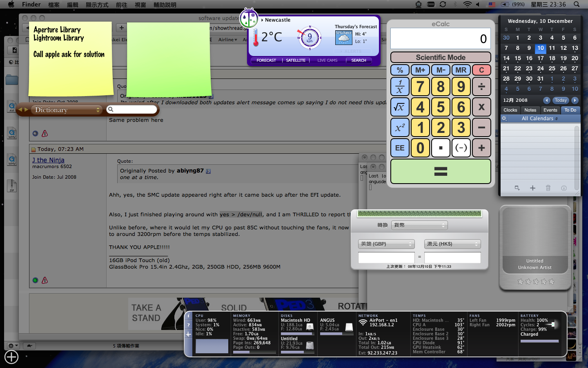Screen dimensions: 588x368
Task: Click the Thursday forecast cloud icon
Action: coord(343,38)
